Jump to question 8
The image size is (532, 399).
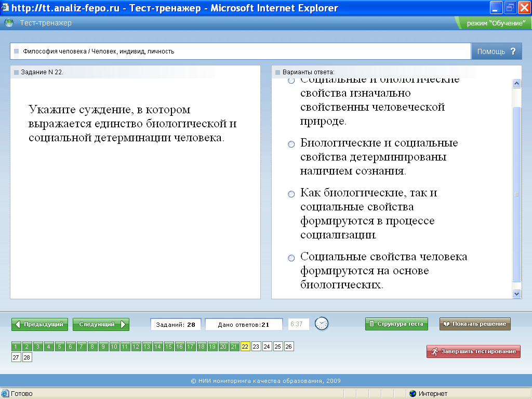pyautogui.click(x=92, y=347)
